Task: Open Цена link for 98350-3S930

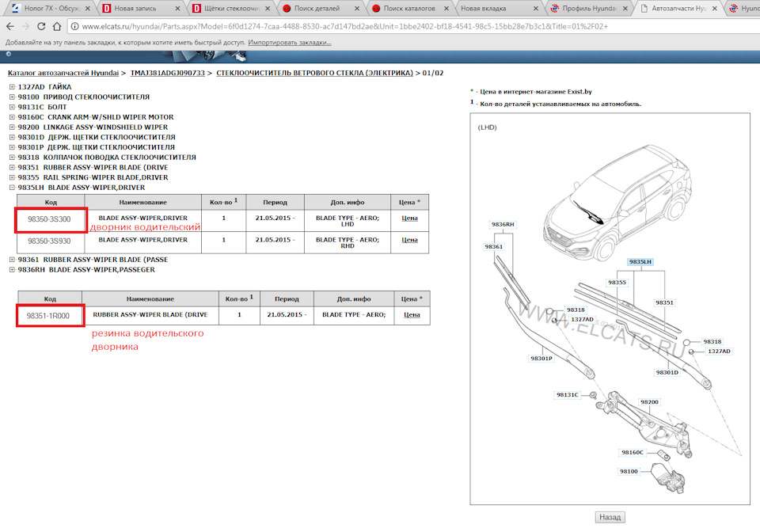Action: click(409, 240)
